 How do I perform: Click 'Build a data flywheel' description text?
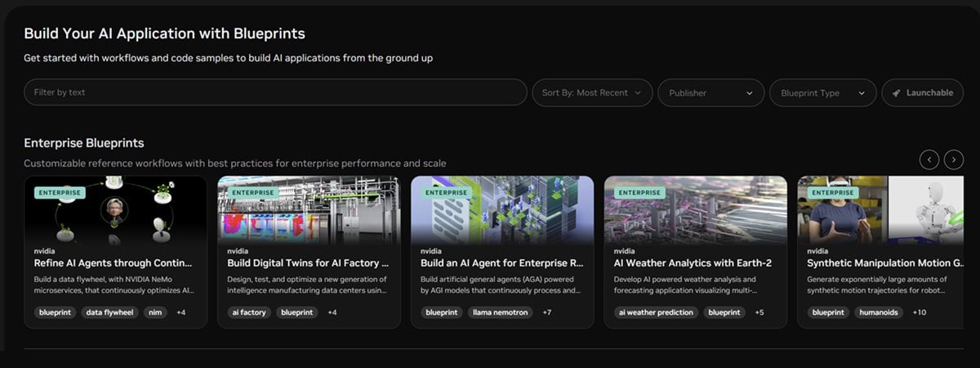pos(114,285)
